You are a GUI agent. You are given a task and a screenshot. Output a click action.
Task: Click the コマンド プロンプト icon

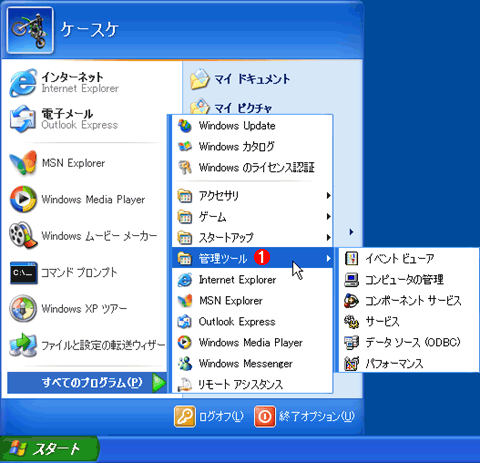(x=23, y=273)
